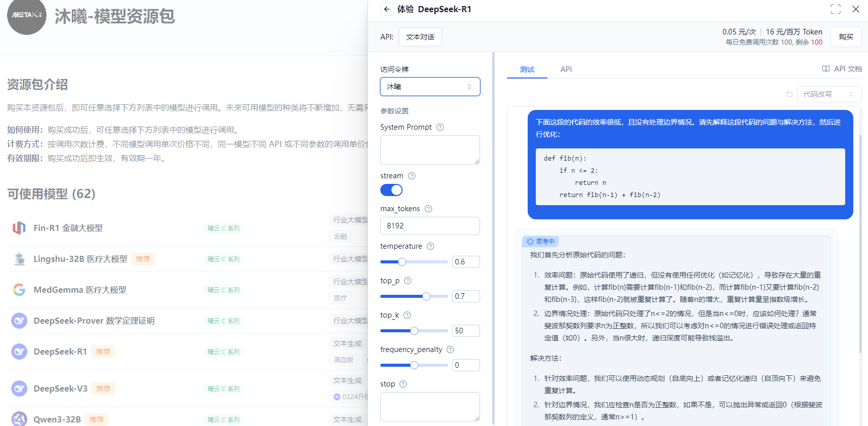
Task: Switch to the API tab
Action: point(566,69)
